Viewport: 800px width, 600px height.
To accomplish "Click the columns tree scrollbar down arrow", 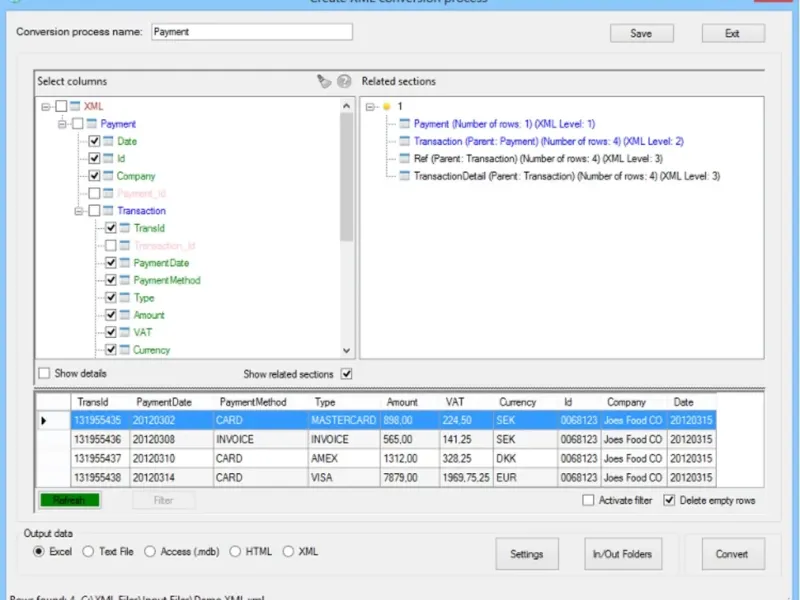I will 347,351.
